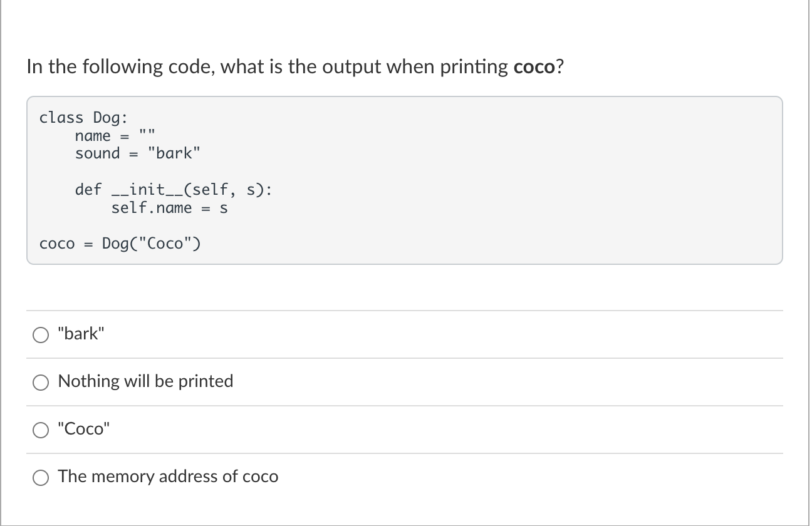Click the self.name = s line
The image size is (812, 526).
[169, 207]
